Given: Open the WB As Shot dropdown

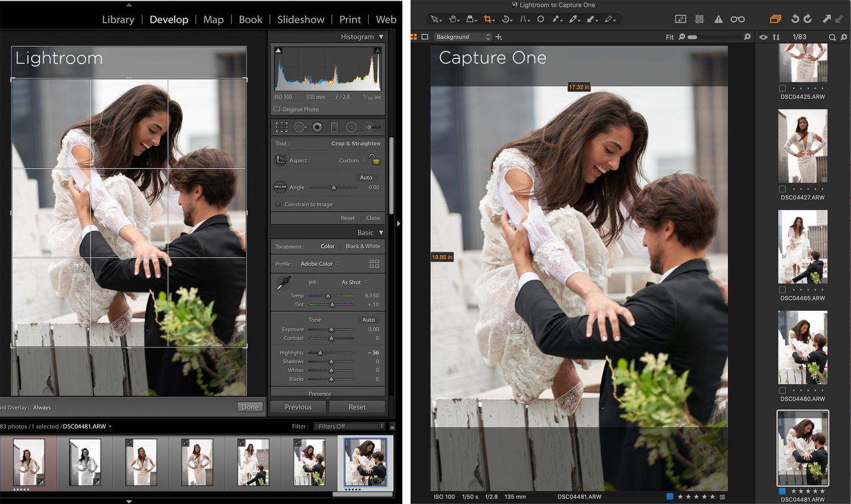Looking at the screenshot, I should pyautogui.click(x=354, y=282).
